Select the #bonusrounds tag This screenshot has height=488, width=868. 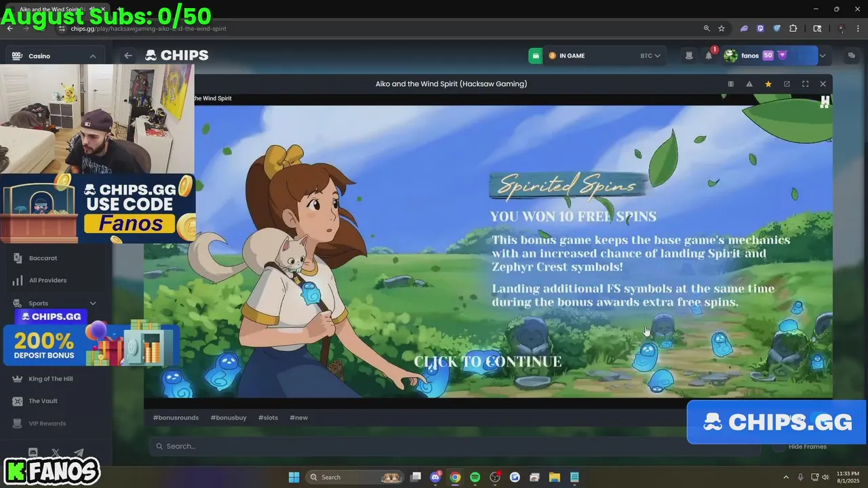(x=176, y=418)
